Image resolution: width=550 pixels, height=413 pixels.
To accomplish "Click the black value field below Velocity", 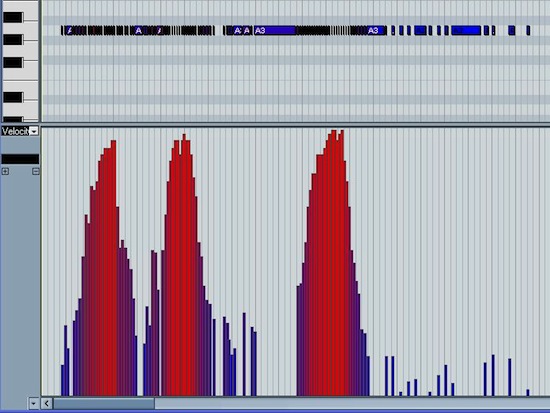I will [x=20, y=159].
